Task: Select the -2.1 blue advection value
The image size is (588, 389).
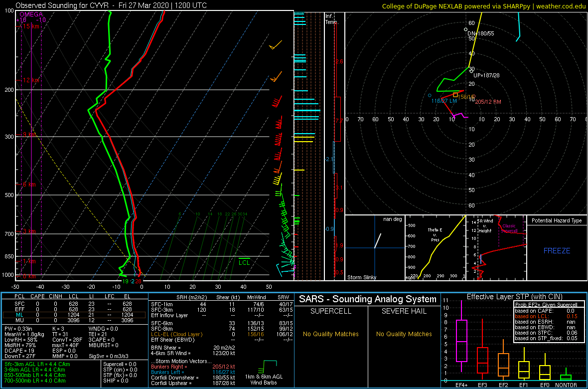Action: (x=329, y=160)
